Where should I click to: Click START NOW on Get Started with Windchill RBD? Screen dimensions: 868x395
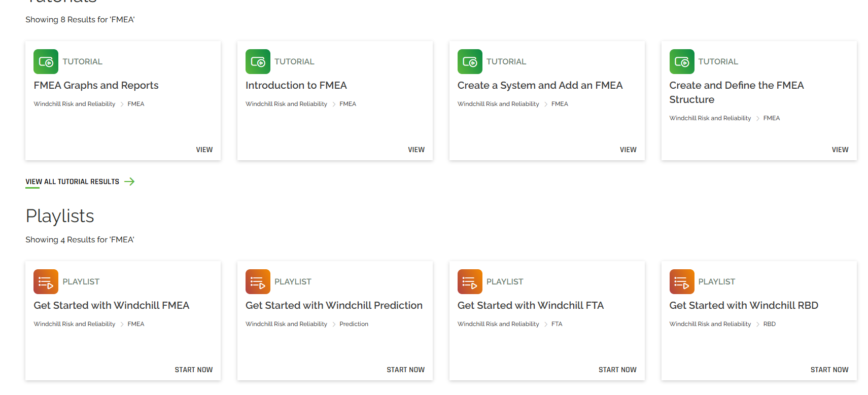tap(829, 369)
